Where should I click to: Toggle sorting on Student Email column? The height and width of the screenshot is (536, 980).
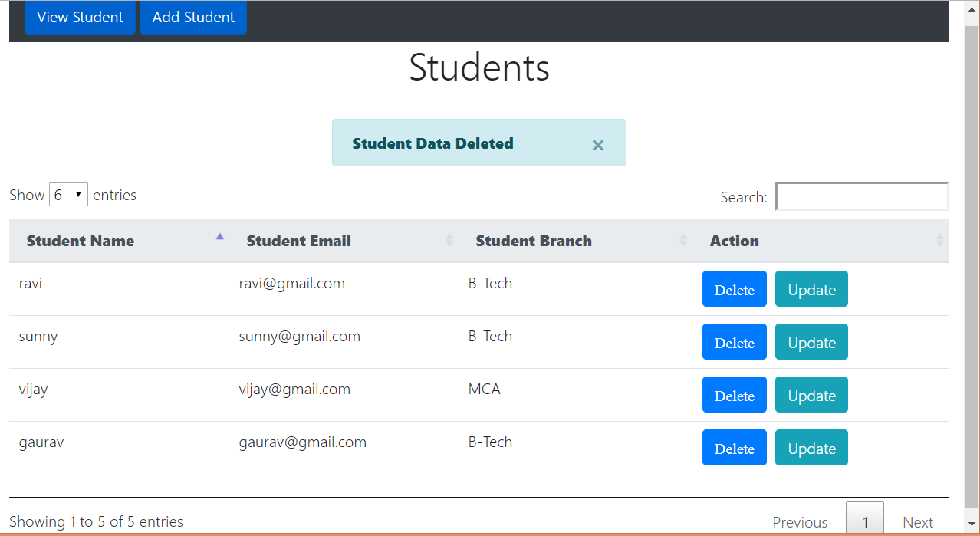[x=299, y=241]
